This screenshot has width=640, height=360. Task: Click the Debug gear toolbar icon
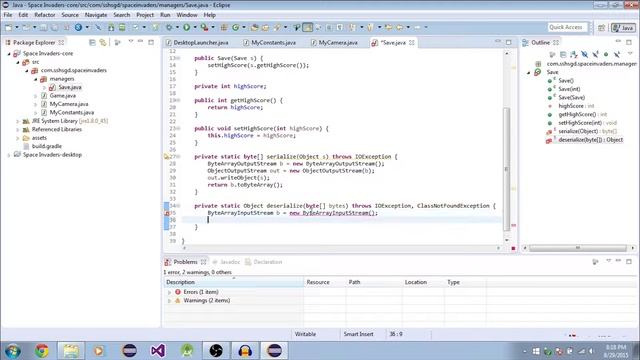(x=169, y=27)
